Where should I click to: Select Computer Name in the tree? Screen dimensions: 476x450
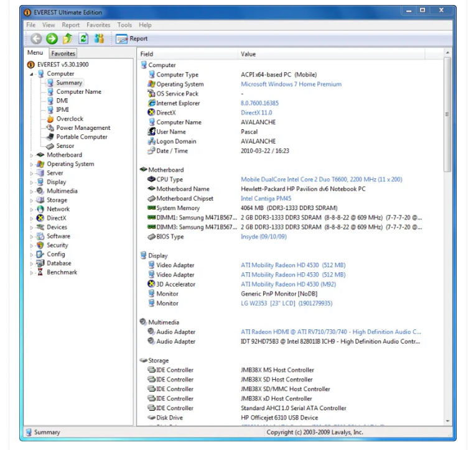[78, 91]
